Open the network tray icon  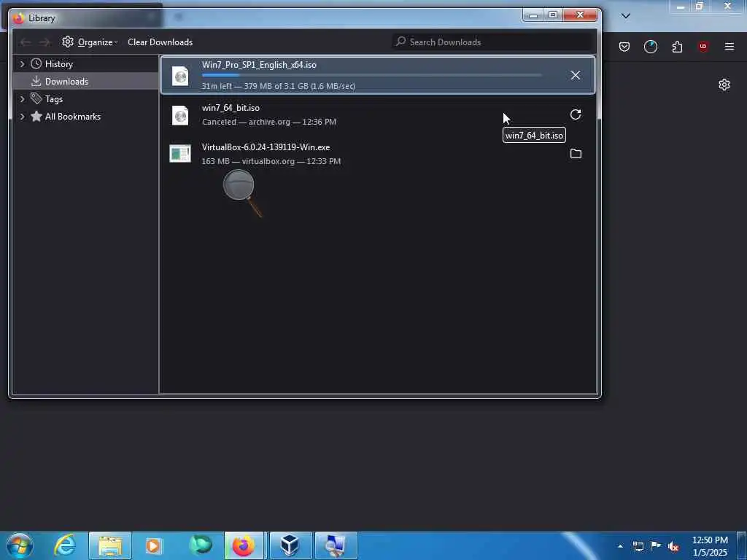(638, 546)
